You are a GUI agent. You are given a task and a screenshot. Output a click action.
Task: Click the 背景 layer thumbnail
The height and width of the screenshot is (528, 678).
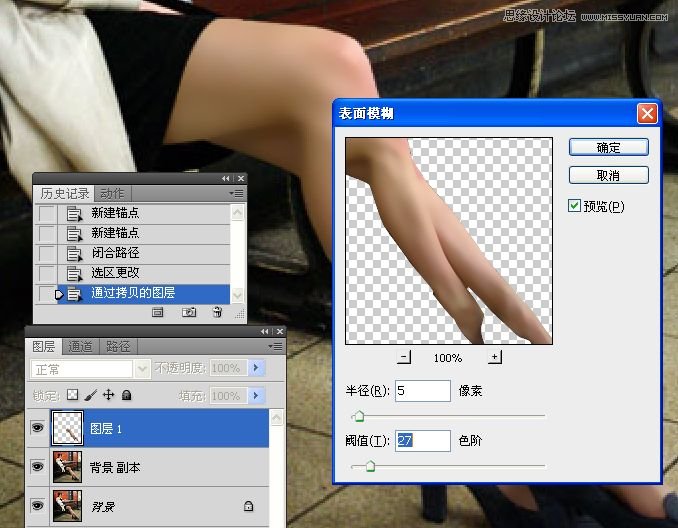(67, 506)
